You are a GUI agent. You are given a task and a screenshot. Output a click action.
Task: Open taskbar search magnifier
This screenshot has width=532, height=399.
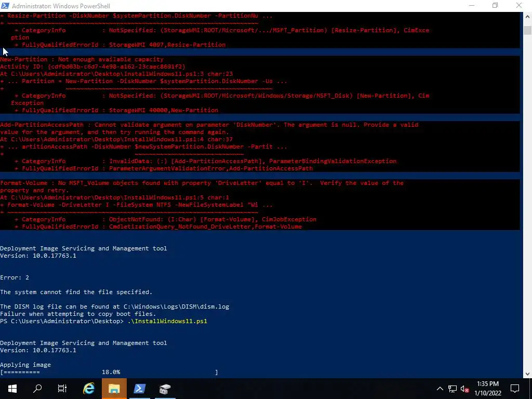(37, 389)
